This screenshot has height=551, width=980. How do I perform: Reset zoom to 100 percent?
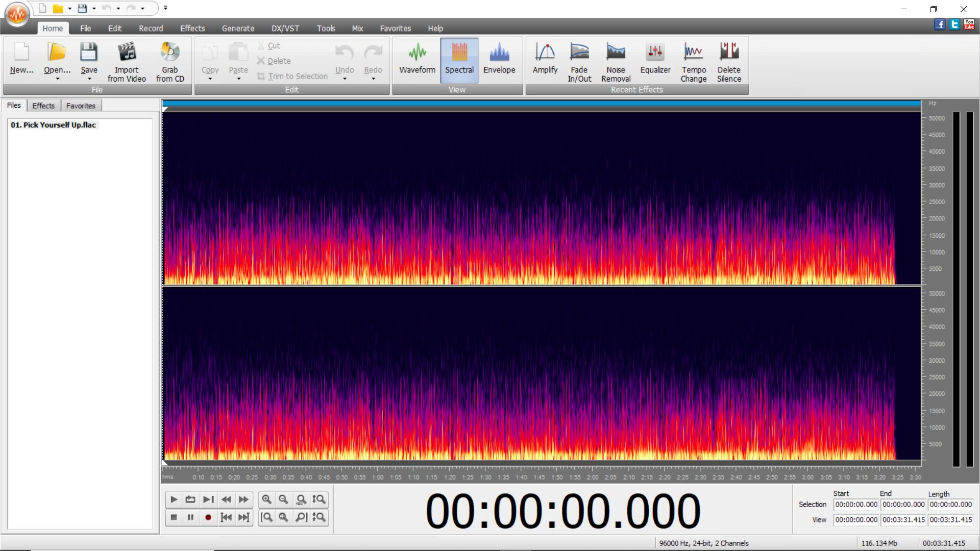click(301, 499)
